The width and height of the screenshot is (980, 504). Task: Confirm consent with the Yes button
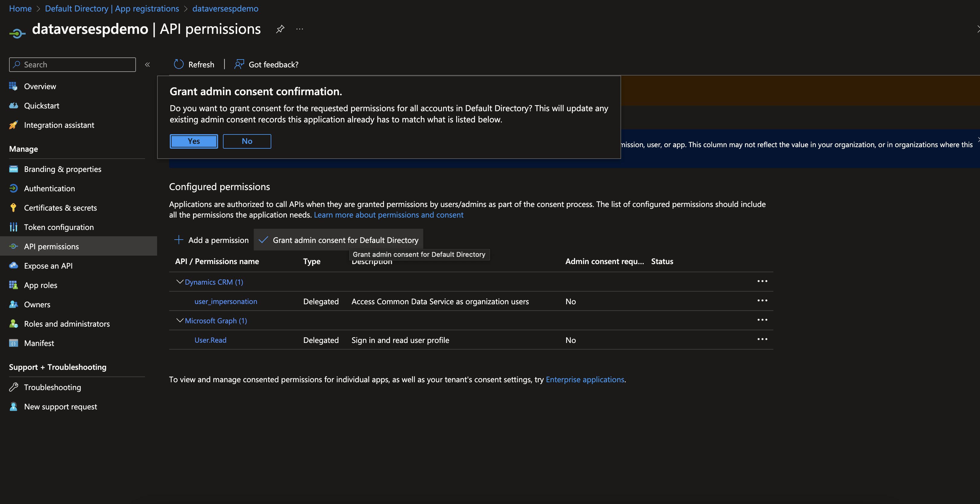point(194,141)
